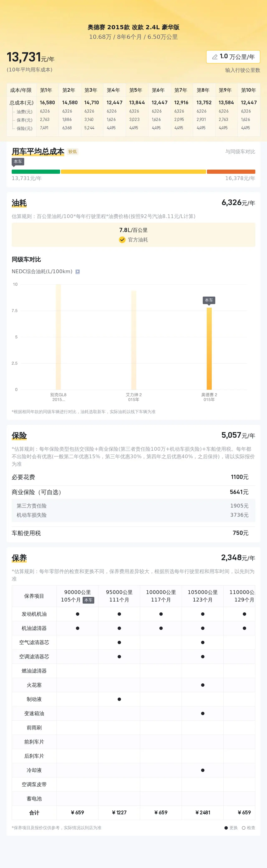267x868 pixels.
Task: Select the 官方油耗 option
Action: (x=133, y=240)
